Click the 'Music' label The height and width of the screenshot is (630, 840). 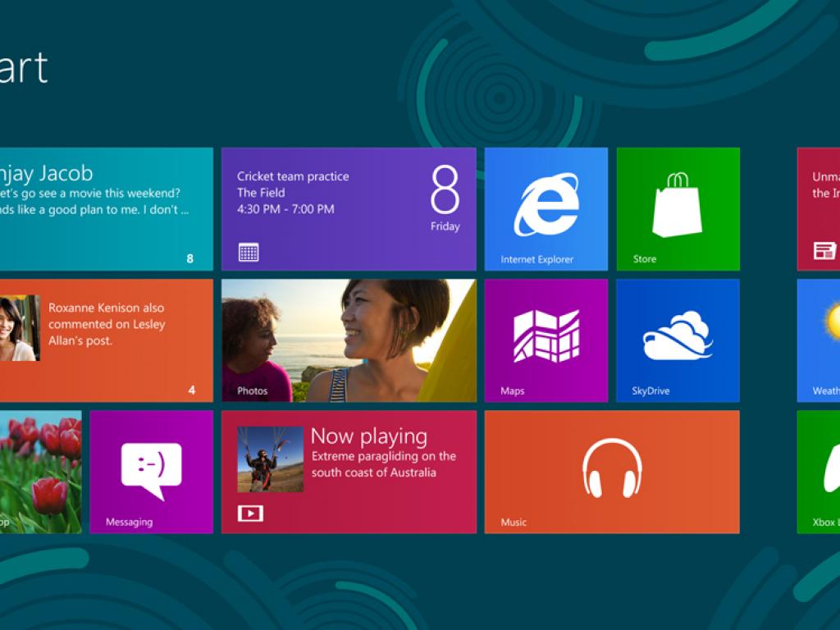(514, 522)
